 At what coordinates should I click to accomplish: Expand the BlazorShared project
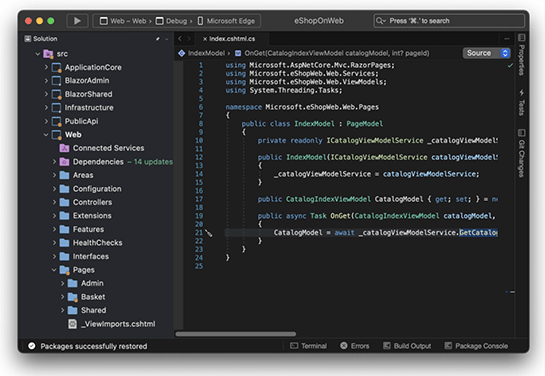[x=46, y=94]
